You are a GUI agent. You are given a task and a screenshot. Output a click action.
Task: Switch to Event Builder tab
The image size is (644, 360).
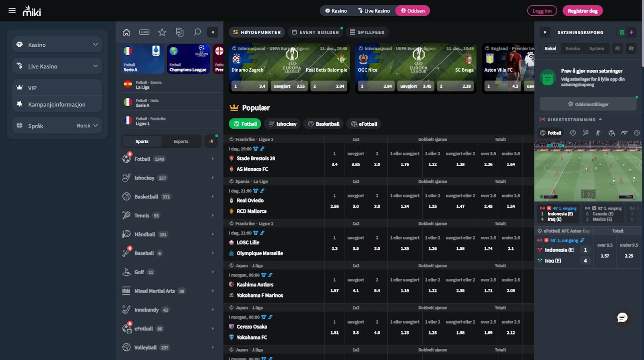click(x=316, y=32)
